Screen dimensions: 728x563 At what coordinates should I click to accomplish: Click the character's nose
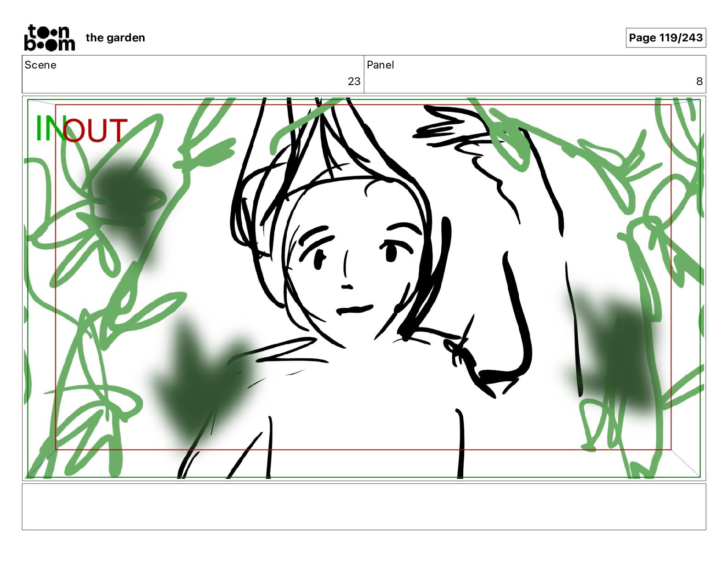pos(347,285)
